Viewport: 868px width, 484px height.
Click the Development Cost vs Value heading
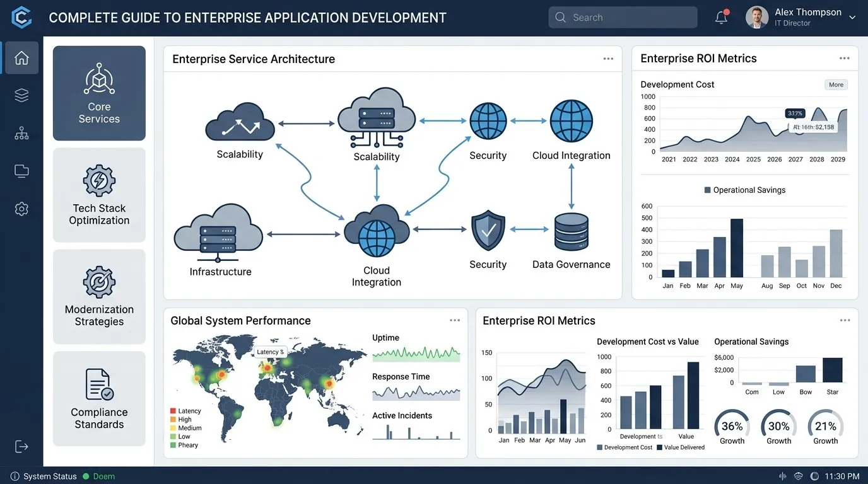[648, 342]
